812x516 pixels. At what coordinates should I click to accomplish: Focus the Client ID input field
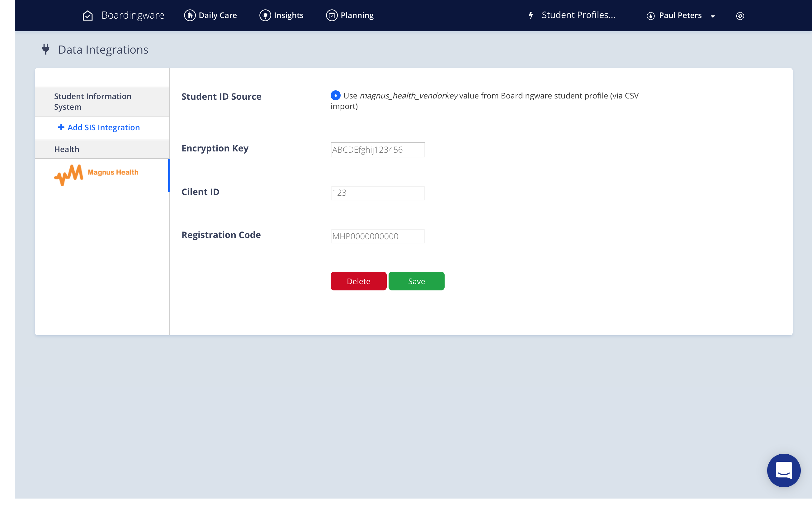click(377, 193)
